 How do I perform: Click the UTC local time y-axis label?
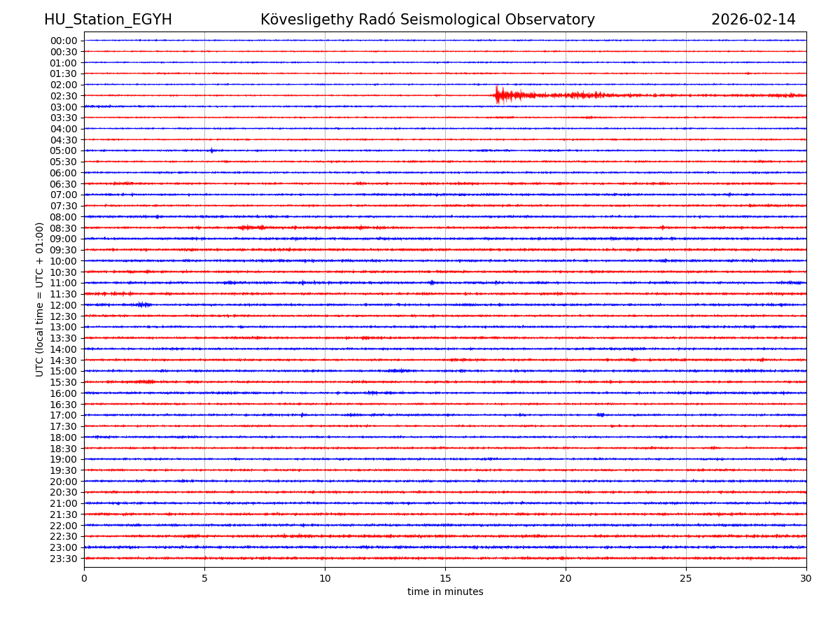pyautogui.click(x=40, y=300)
